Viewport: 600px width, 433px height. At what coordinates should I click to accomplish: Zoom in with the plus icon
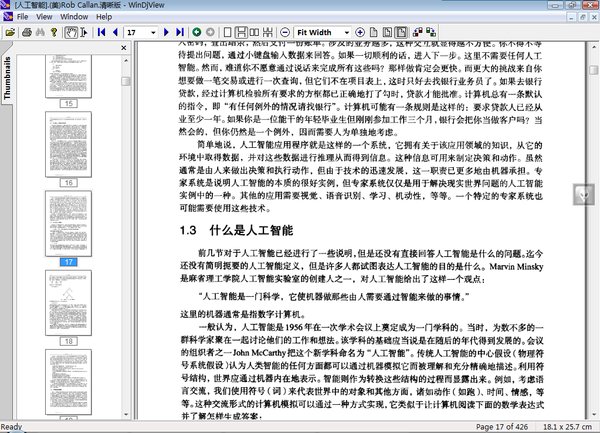(360, 33)
